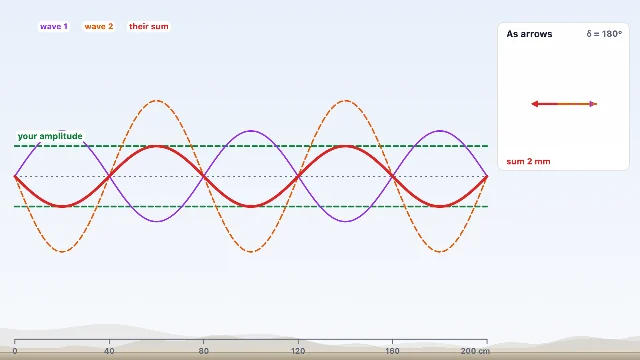Click the 'their sum' legend label
Viewport: 640px width, 360px height.
(x=149, y=27)
